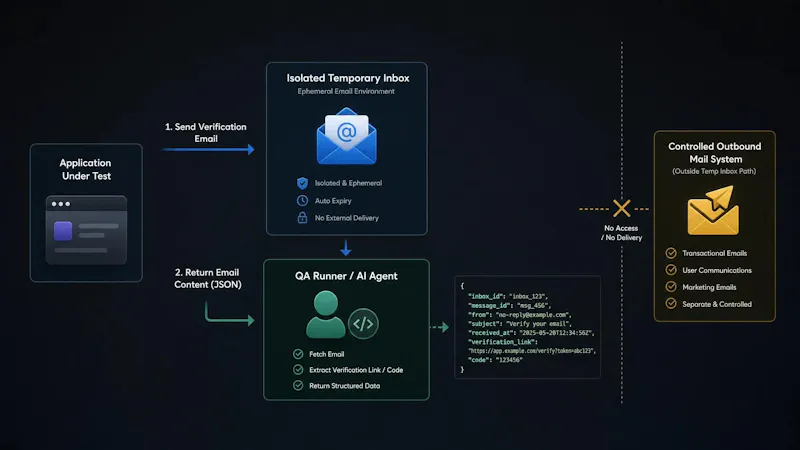Click the clock icon beside Auto Expiry
This screenshot has width=800, height=450.
click(302, 201)
